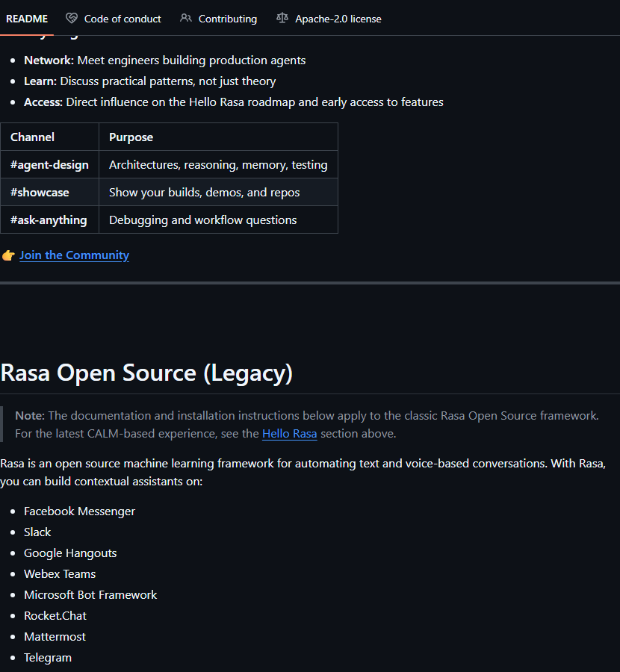Click the Channel column header

point(50,137)
